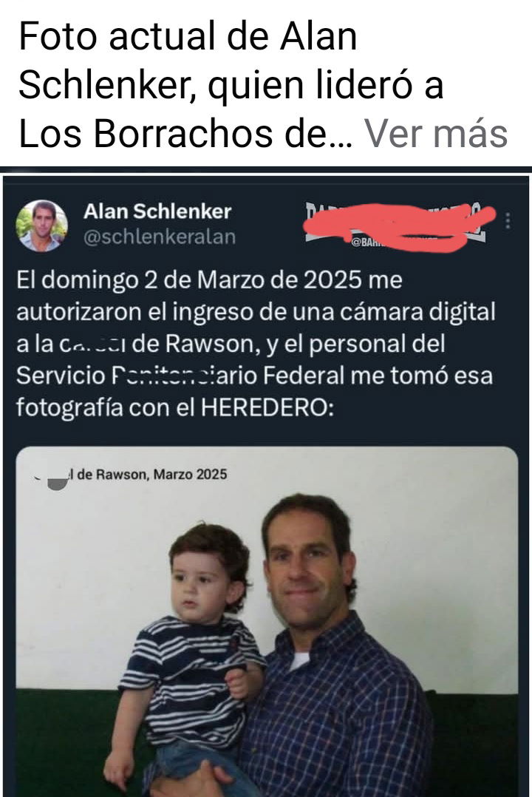Tap the 'Foto actual de Alan' caption text
Viewport: 532px width, 797px height.
188,37
